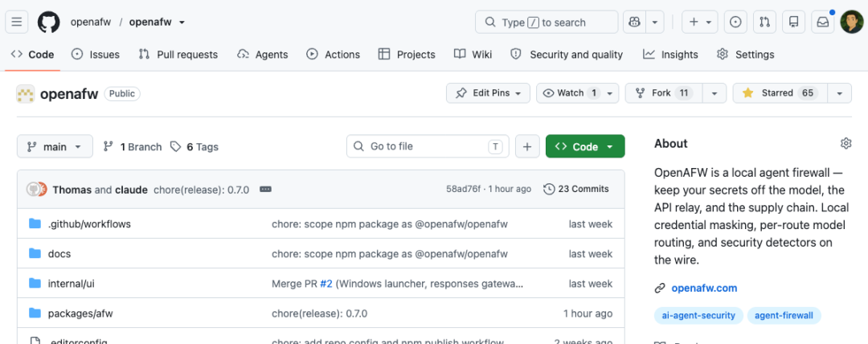This screenshot has width=868, height=344.
Task: Open the Fork options caret
Action: tap(714, 93)
